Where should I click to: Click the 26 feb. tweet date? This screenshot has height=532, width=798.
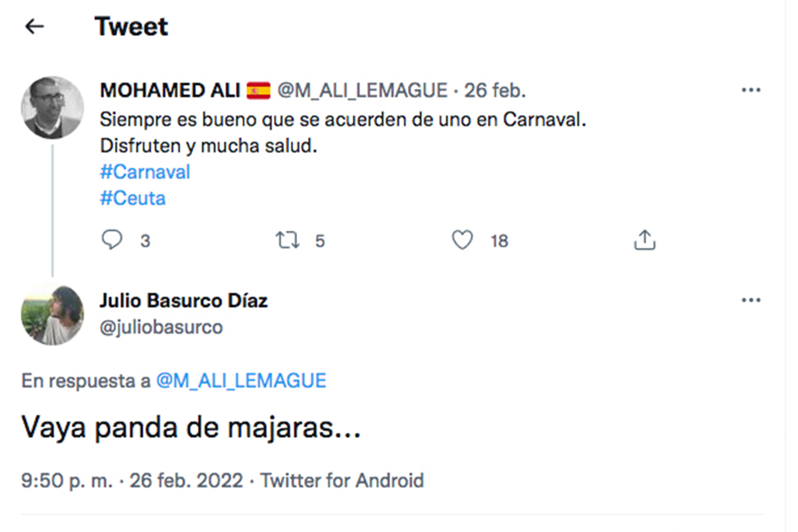(x=495, y=91)
